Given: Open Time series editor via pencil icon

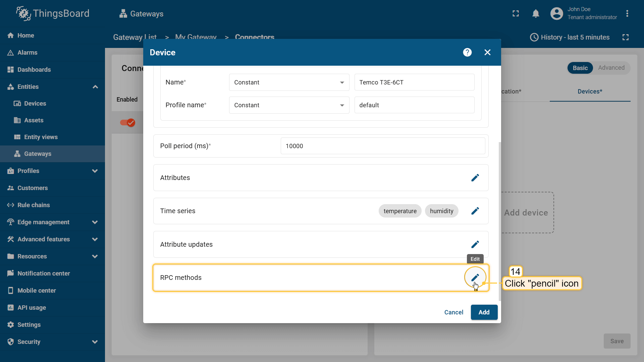Looking at the screenshot, I should coord(475,211).
